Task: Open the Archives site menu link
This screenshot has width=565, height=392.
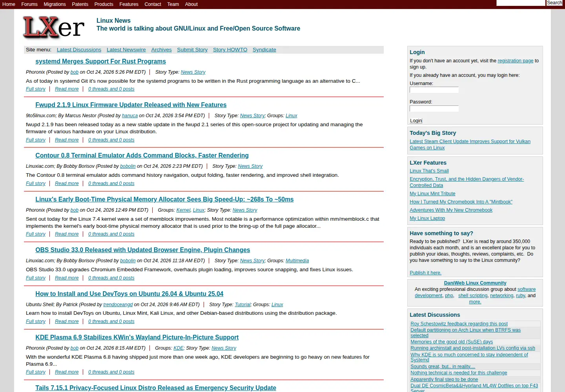Action: [x=161, y=50]
